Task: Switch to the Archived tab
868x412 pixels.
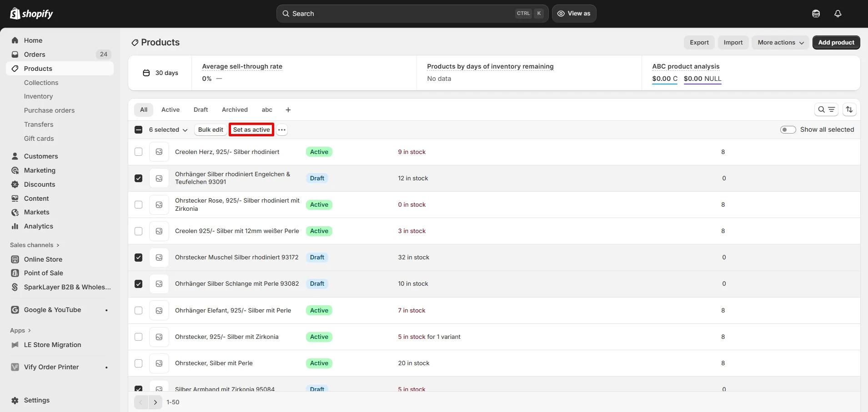Action: coord(234,109)
